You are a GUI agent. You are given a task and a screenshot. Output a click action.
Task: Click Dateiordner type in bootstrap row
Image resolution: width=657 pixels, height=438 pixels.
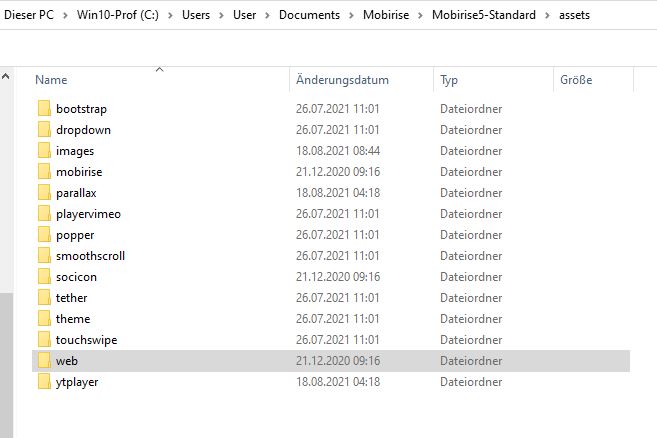tap(471, 109)
